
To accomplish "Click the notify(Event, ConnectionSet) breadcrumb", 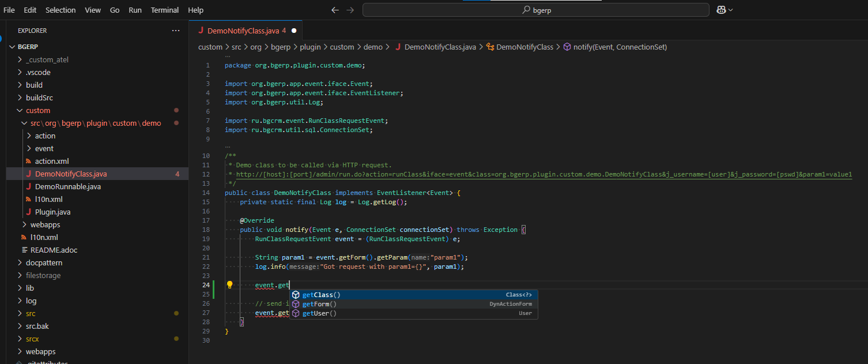I will pyautogui.click(x=620, y=47).
